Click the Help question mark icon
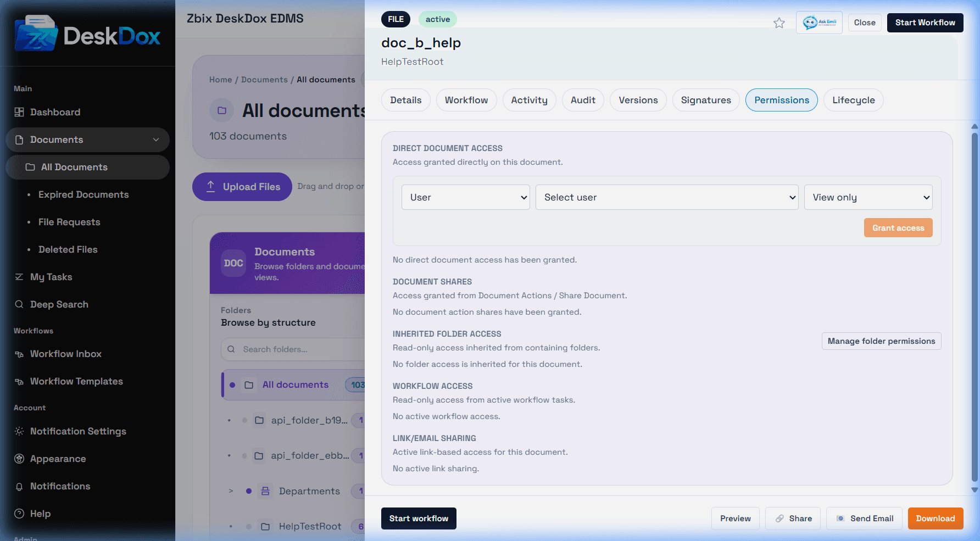The image size is (980, 541). (x=19, y=514)
